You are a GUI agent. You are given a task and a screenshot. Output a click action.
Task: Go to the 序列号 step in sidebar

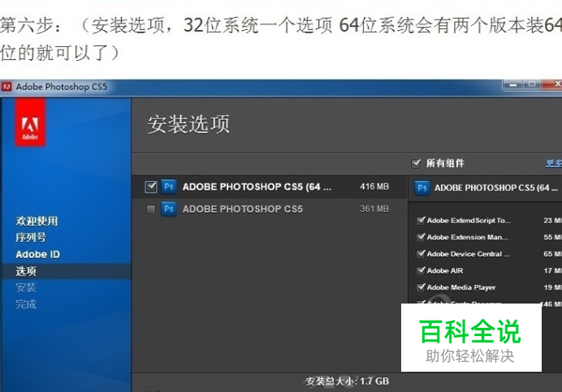(x=31, y=237)
